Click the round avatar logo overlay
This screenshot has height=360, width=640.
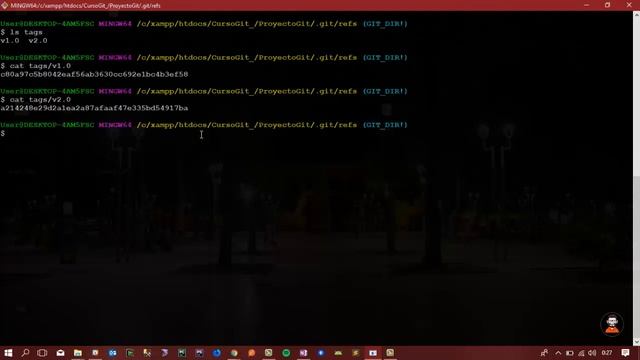[x=611, y=324]
